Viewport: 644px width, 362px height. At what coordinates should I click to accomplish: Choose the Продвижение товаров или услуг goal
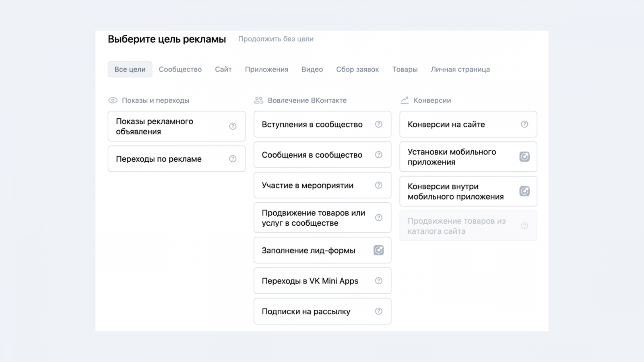[x=314, y=218]
